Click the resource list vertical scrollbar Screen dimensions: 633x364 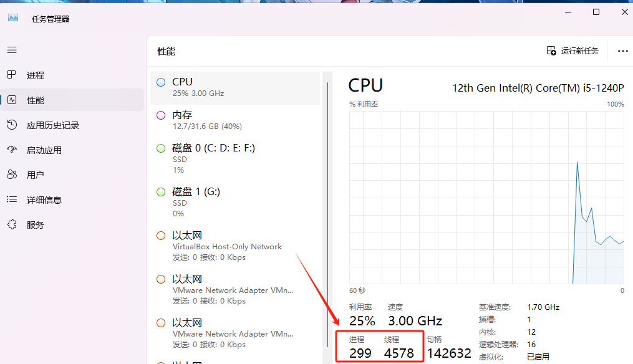pyautogui.click(x=327, y=214)
